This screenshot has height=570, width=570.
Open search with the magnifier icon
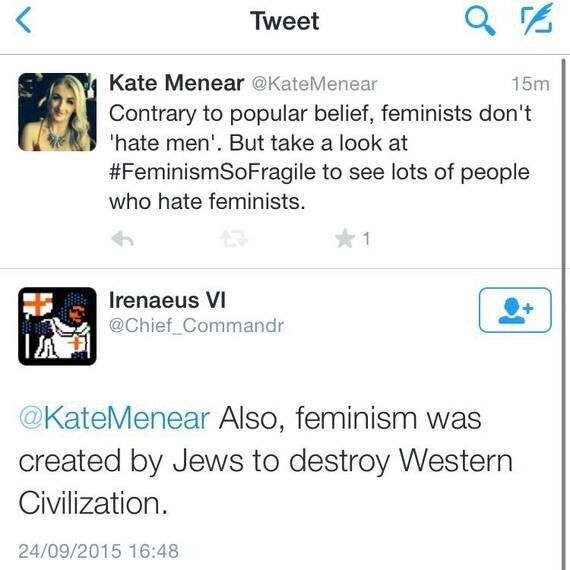pyautogui.click(x=480, y=21)
